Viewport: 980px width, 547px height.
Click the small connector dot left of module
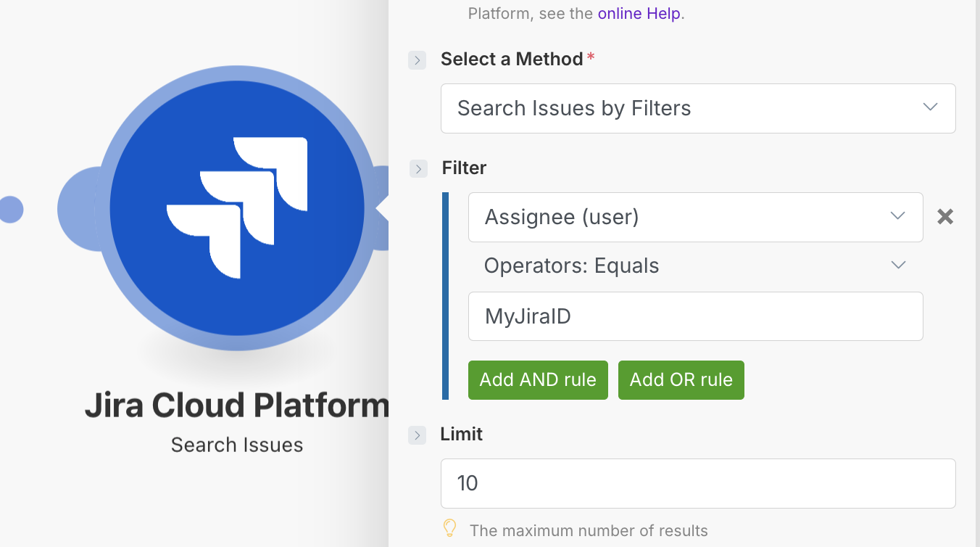pyautogui.click(x=10, y=210)
